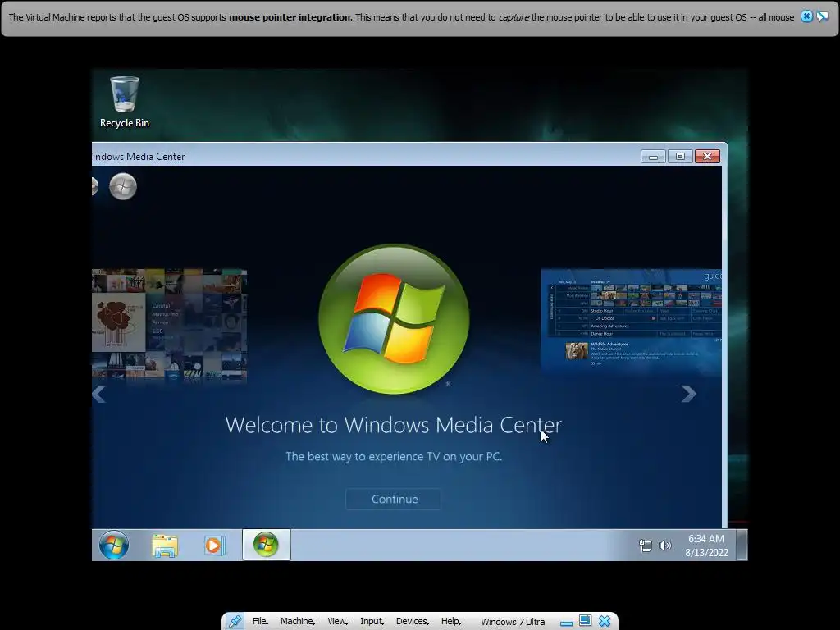Screen dimensions: 840x630
Task: Go to next Media Center welcome slide
Action: [688, 394]
